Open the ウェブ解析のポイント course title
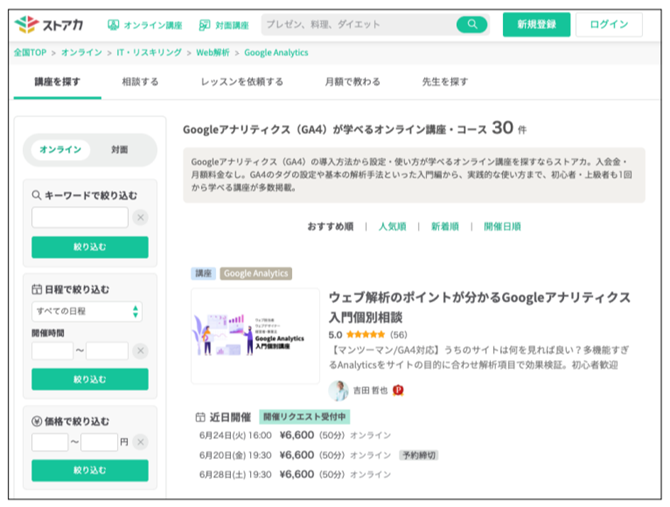Viewport: 670px width, 507px height. click(x=479, y=307)
